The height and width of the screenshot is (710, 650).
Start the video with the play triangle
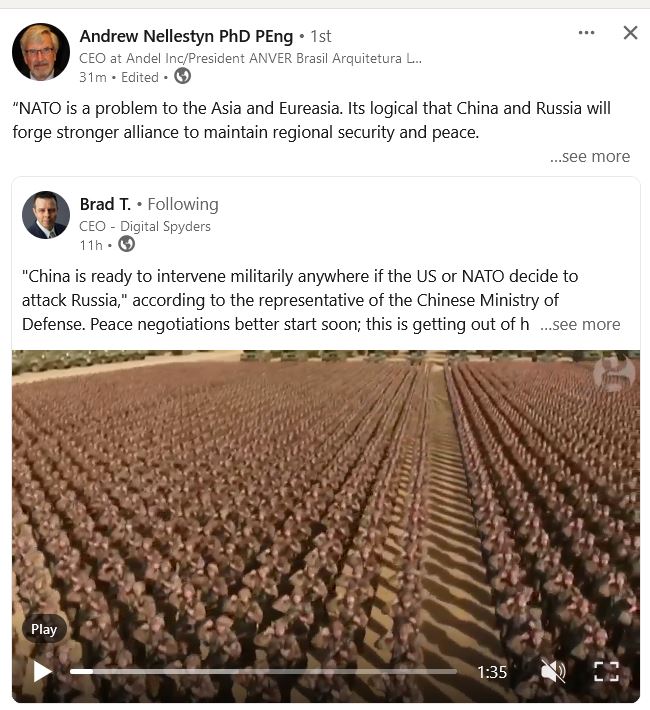coord(42,671)
